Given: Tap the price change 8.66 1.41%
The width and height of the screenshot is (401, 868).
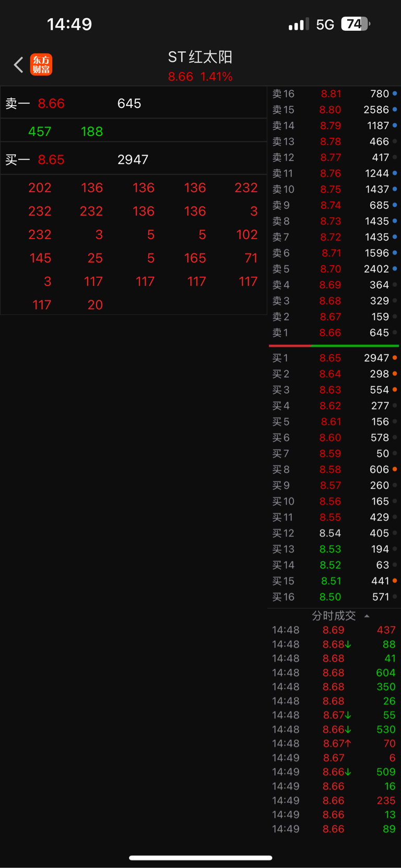Looking at the screenshot, I should click(x=200, y=77).
